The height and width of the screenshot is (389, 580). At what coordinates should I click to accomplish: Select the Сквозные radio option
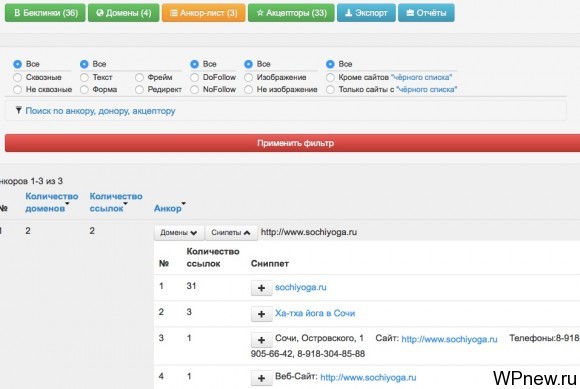pos(17,77)
